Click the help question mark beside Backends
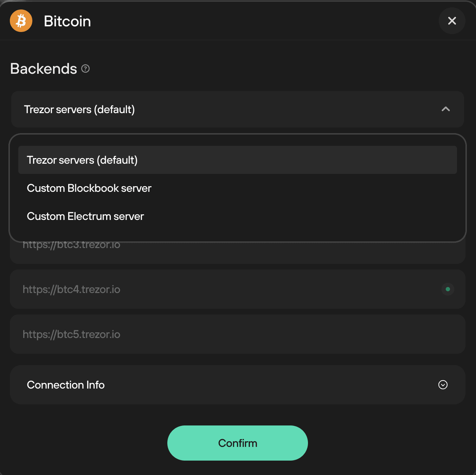Viewport: 476px width, 475px height. pos(85,69)
